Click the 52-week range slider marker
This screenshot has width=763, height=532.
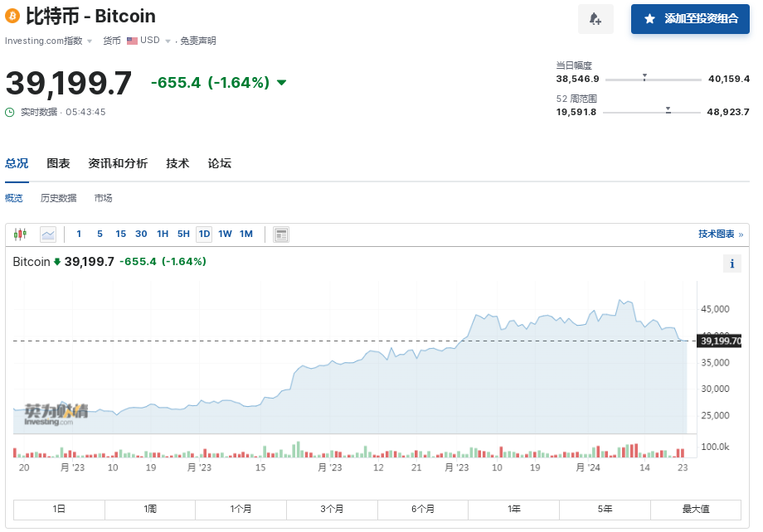(668, 110)
